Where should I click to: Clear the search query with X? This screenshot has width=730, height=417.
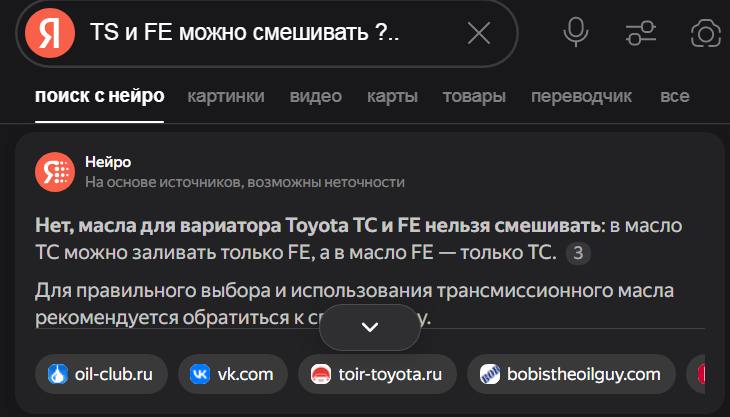[479, 33]
